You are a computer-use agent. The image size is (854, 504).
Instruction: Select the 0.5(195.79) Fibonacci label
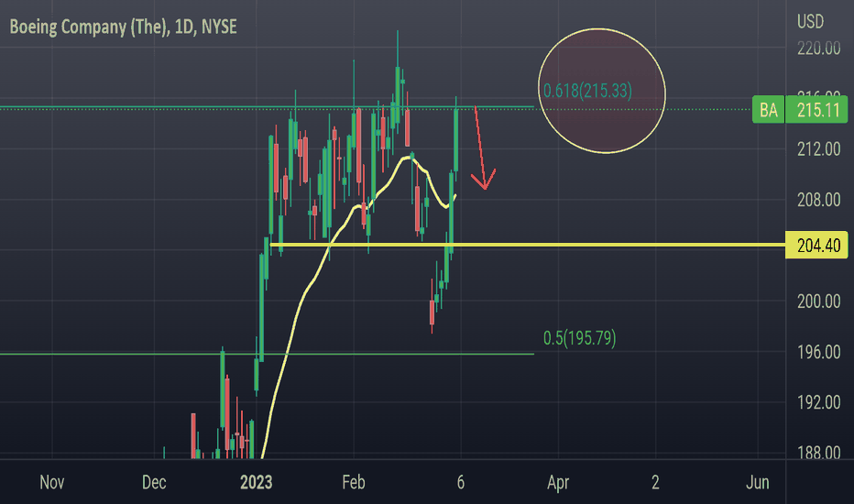pos(579,338)
